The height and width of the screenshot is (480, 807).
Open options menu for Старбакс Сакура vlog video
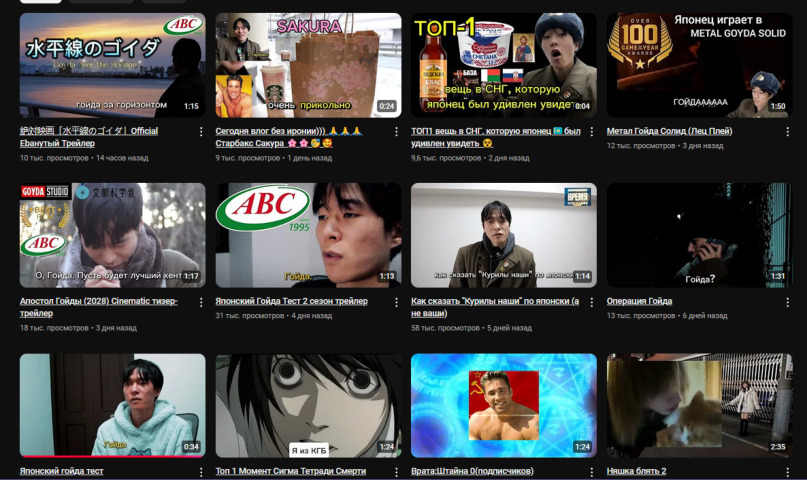pyautogui.click(x=396, y=132)
